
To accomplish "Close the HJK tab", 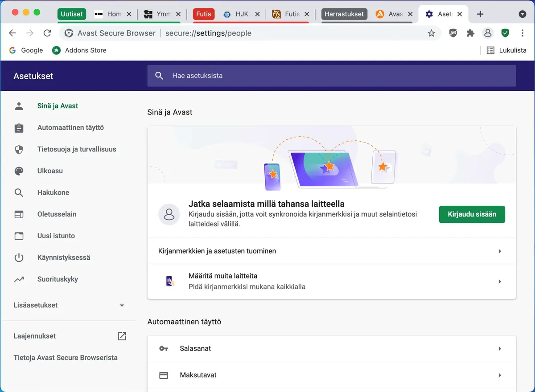I will 258,14.
